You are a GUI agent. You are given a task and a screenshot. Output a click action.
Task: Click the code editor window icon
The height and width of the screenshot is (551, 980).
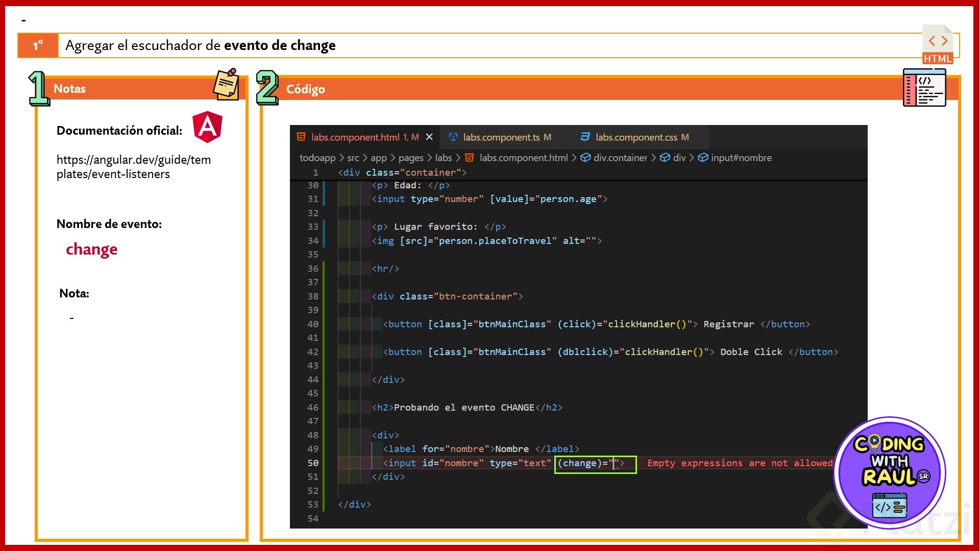coord(924,88)
